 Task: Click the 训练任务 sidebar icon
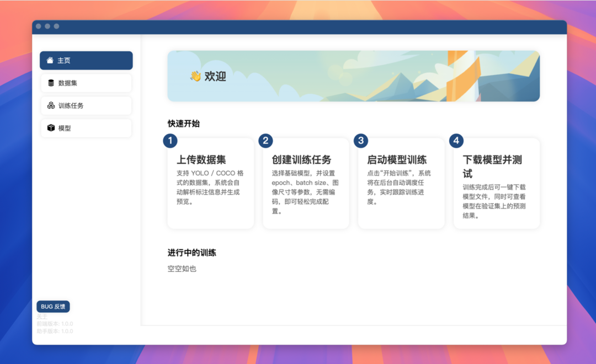pos(51,105)
